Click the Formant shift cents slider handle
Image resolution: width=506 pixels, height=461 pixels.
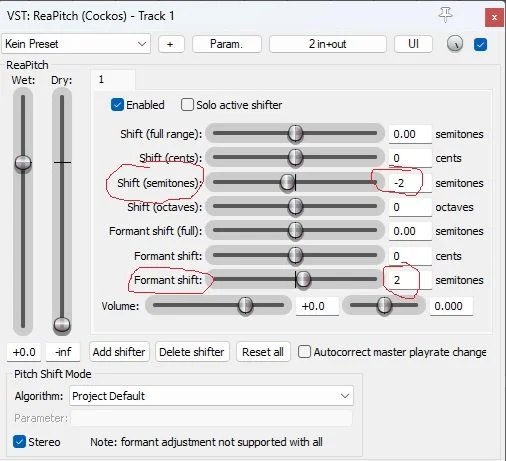pyautogui.click(x=295, y=255)
